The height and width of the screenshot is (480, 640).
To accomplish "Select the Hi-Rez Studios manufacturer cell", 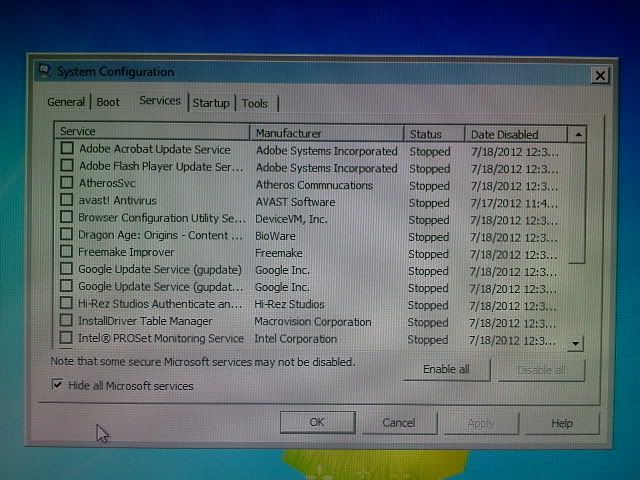I will 289,304.
